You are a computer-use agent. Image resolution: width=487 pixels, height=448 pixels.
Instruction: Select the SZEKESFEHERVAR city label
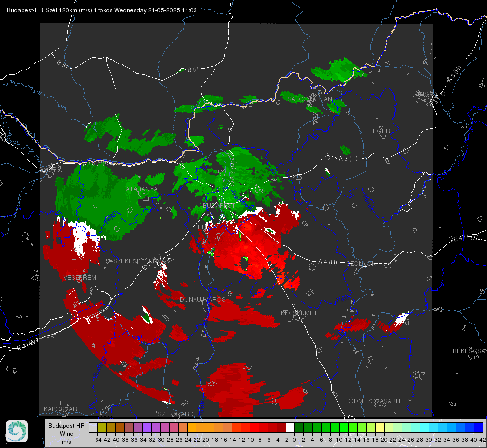pyautogui.click(x=141, y=261)
